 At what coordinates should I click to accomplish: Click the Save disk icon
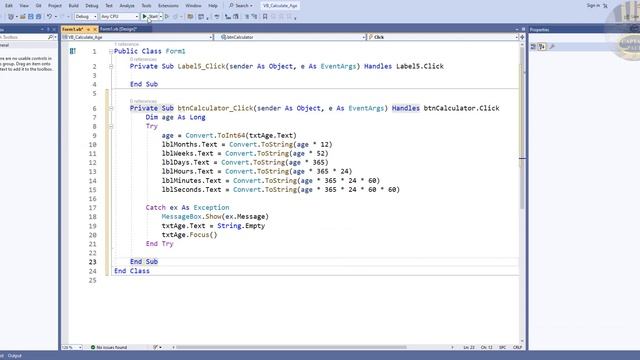(31, 17)
